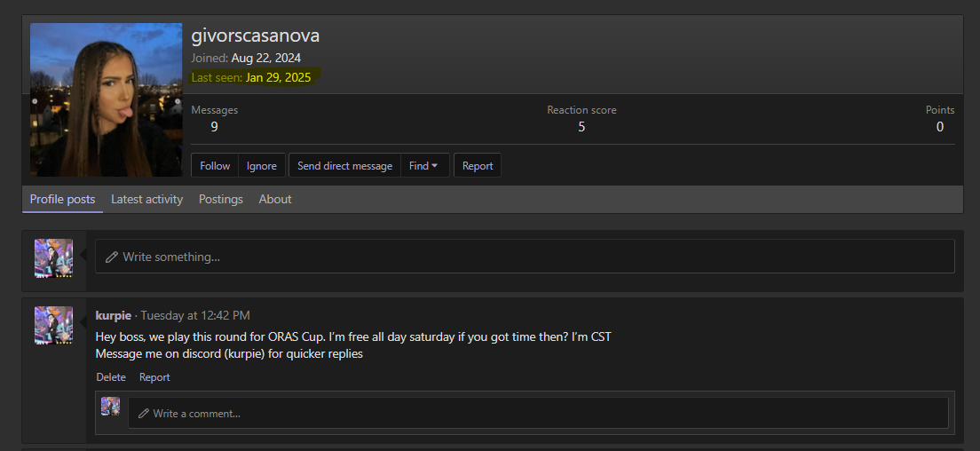The image size is (980, 451).
Task: Open the post timestamp Tuesday at 12:42 PM
Action: point(195,315)
